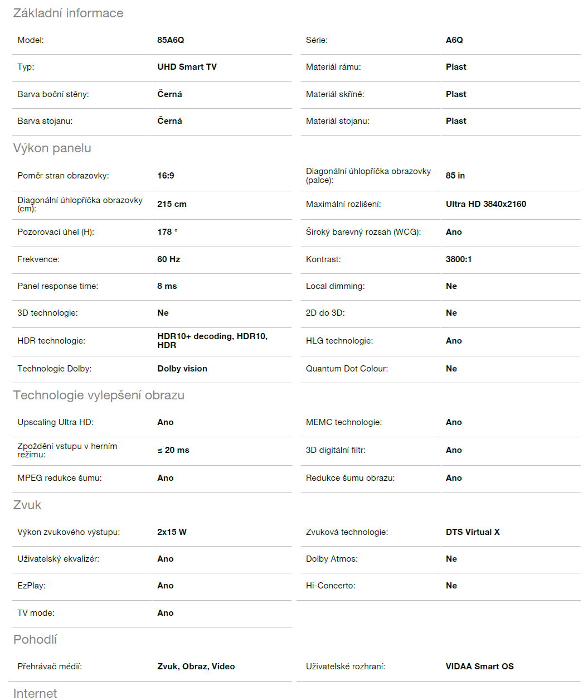Click the Série value A6Q
Screen dimensions: 588x700
(454, 40)
